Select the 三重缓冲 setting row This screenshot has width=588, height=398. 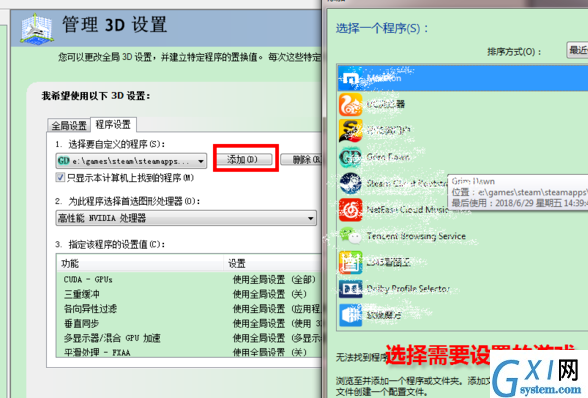[x=189, y=294]
